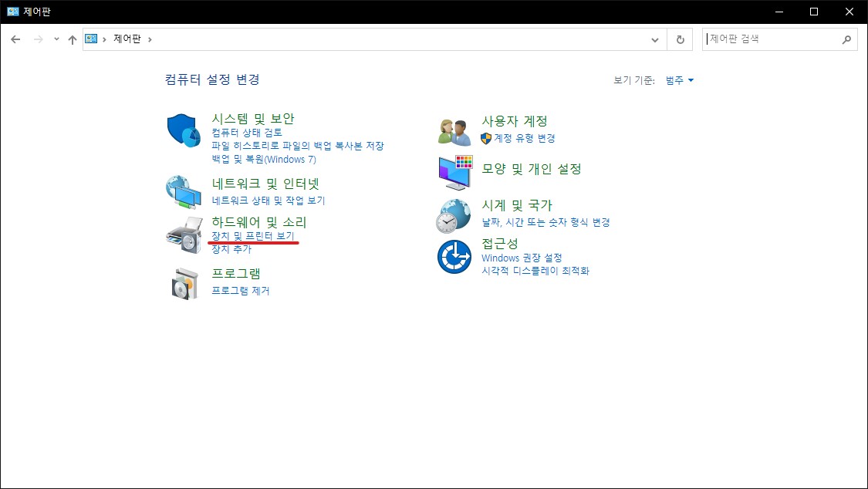Open the Clock and Region globe icon
868x489 pixels.
tap(454, 216)
